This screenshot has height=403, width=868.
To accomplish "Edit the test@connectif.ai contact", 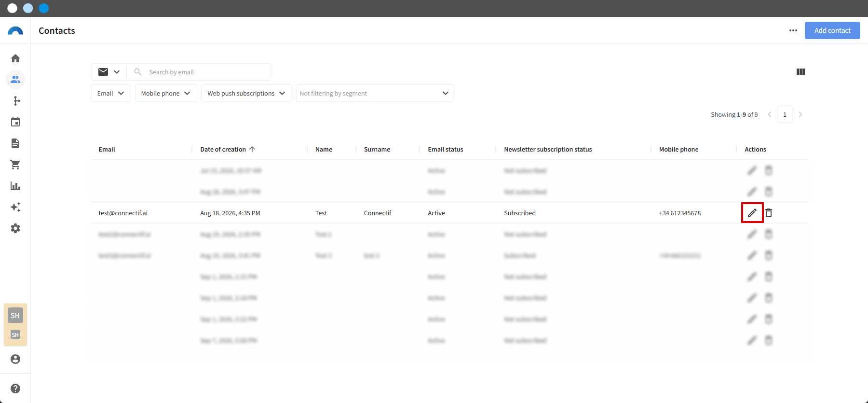I will point(752,213).
